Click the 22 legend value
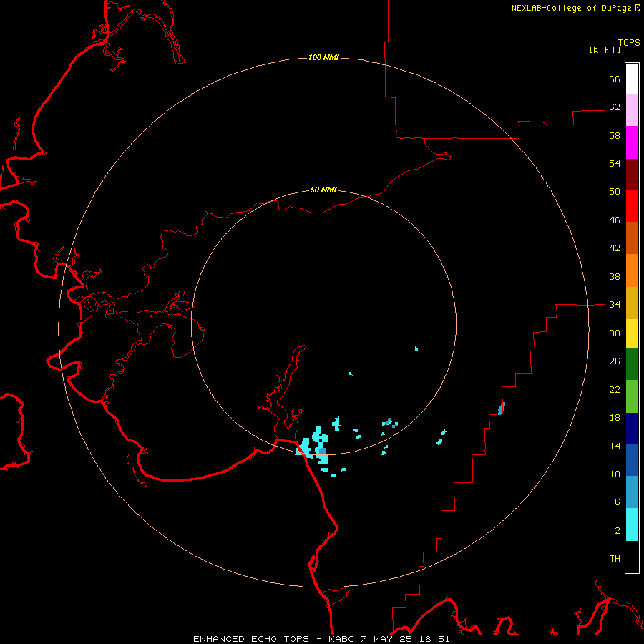The image size is (644, 644). pyautogui.click(x=615, y=389)
